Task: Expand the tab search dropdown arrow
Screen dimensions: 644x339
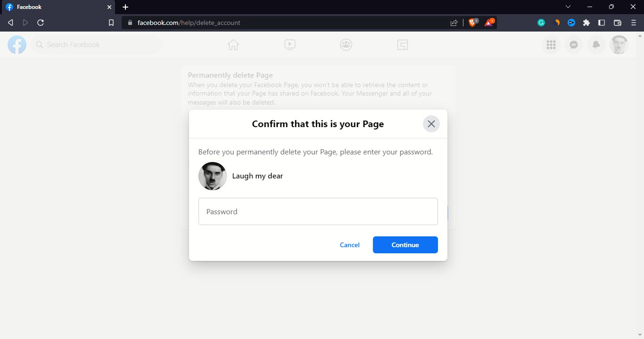Action: pyautogui.click(x=568, y=7)
